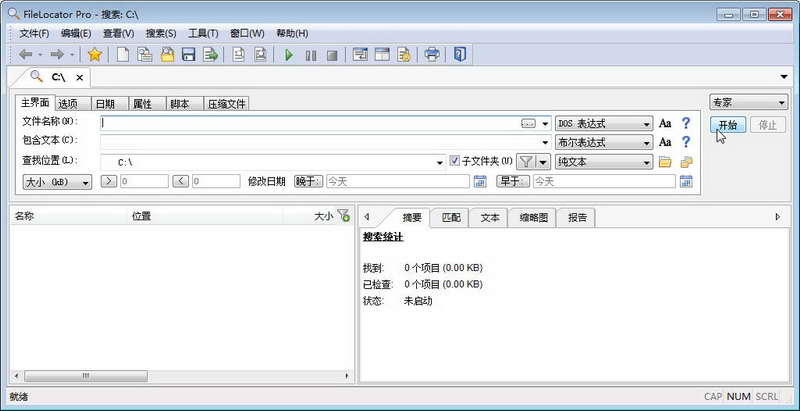
Task: Open the 帮助(H) menu
Action: pos(292,33)
